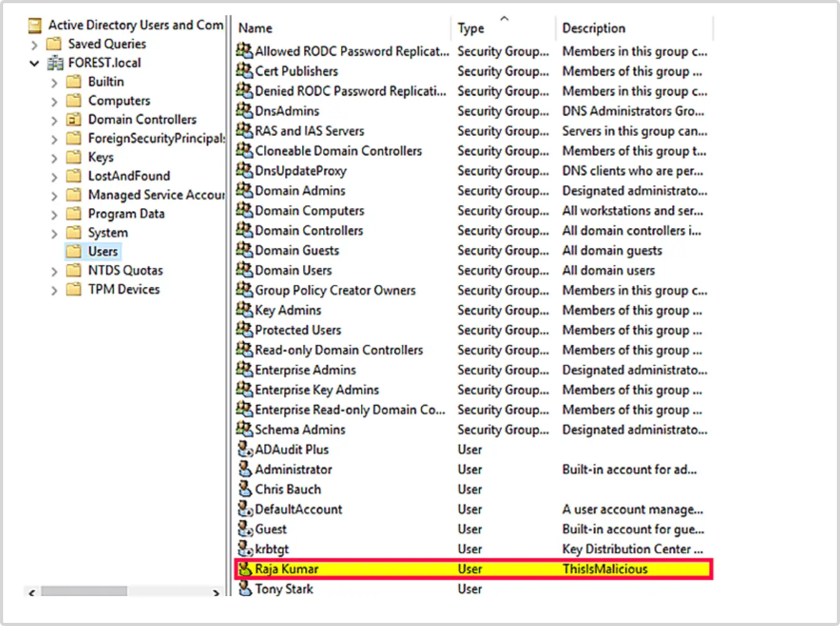Screen dimensions: 840x626
Task: Click the Allowed RODC Password Replication group icon
Action: tap(244, 50)
